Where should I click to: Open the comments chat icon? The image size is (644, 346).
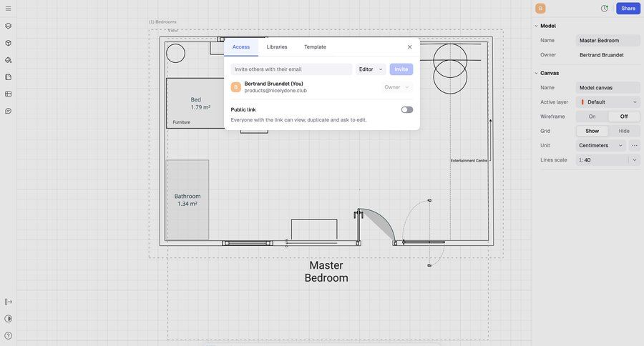click(8, 112)
